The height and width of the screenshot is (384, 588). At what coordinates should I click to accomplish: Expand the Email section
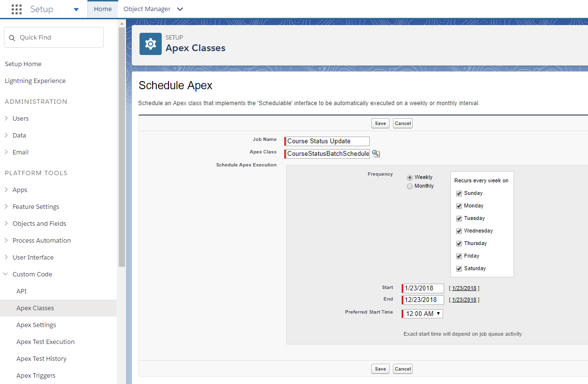click(x=6, y=152)
